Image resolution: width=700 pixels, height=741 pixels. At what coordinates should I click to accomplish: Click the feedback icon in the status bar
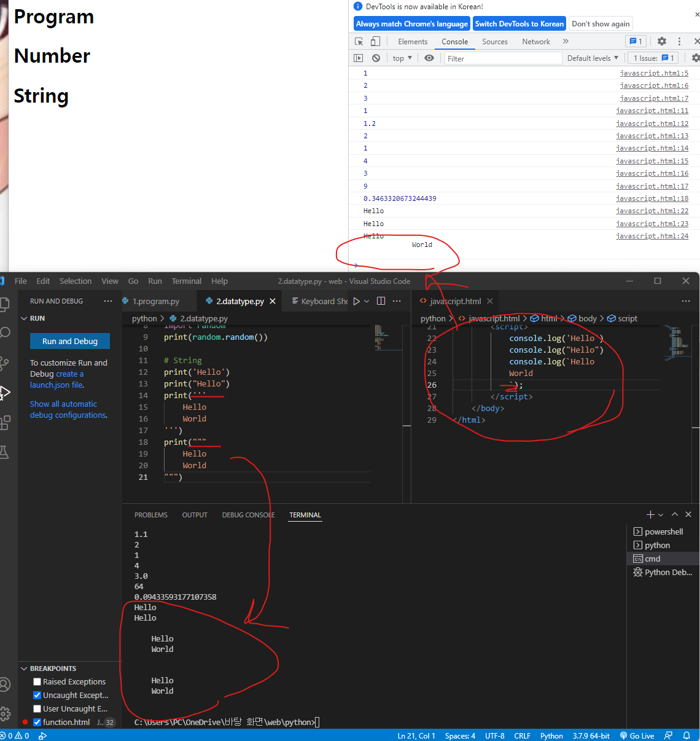click(668, 735)
